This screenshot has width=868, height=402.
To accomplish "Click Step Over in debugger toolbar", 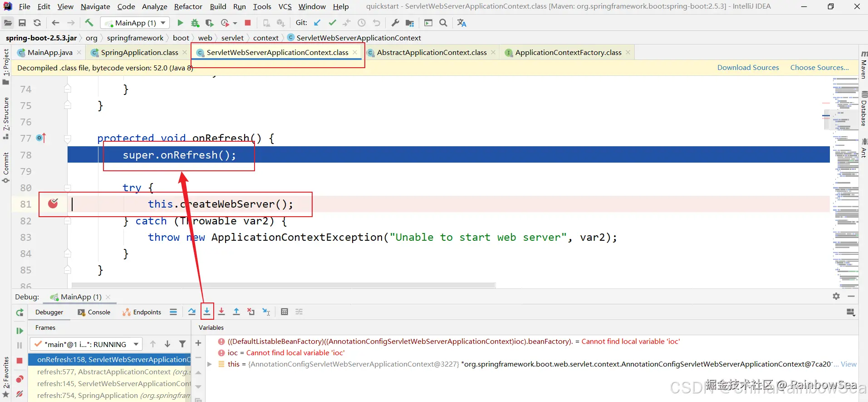I will pyautogui.click(x=192, y=312).
